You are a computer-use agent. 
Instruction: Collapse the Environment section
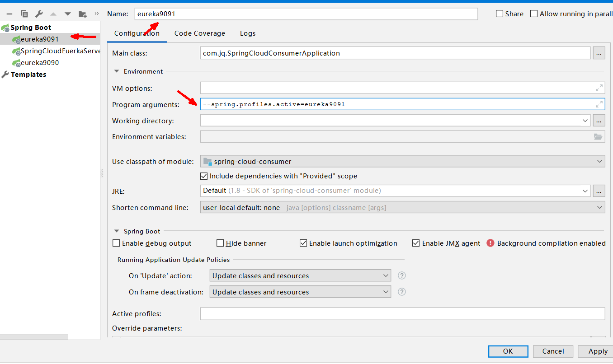click(117, 71)
